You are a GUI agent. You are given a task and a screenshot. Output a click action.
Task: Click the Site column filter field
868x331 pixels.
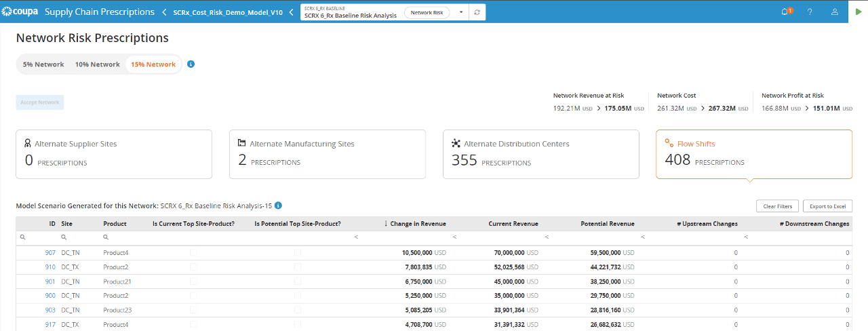pos(79,237)
